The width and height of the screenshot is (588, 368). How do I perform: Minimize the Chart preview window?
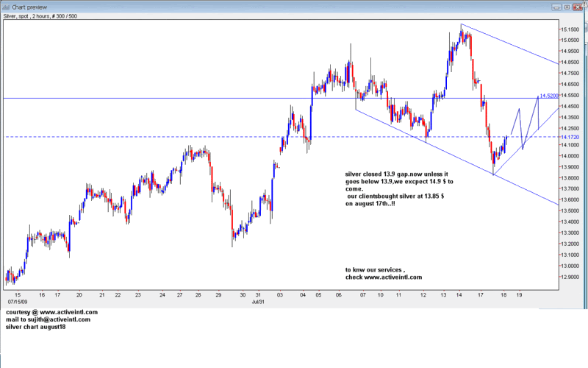click(557, 7)
